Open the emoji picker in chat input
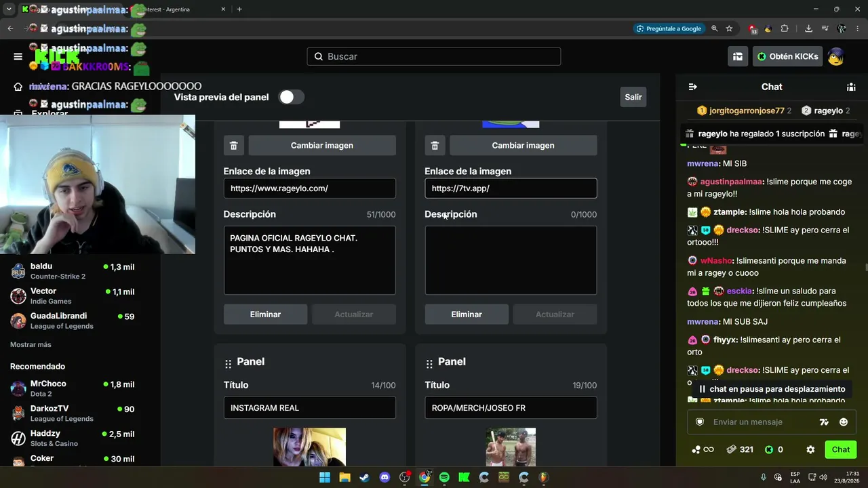The image size is (868, 488). [x=844, y=422]
